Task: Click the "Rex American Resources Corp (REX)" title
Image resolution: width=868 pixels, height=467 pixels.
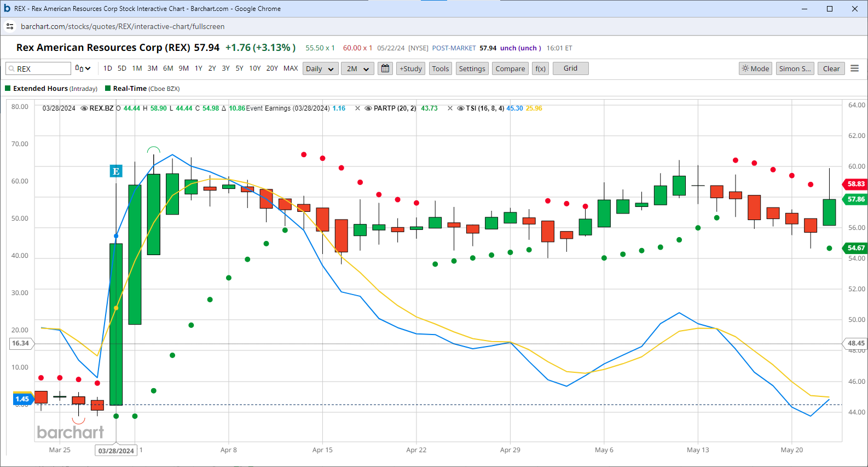Action: pyautogui.click(x=103, y=48)
